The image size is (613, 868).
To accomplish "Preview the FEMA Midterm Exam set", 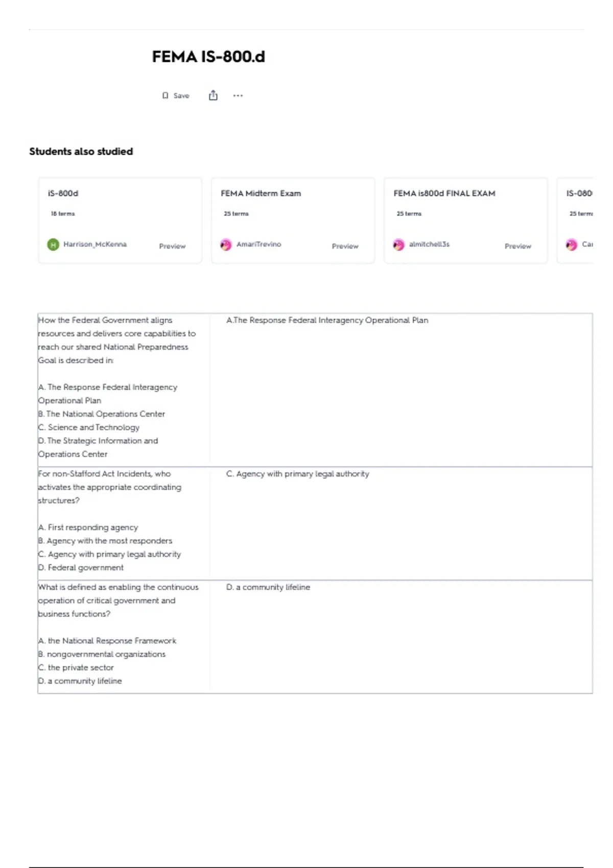I will tap(345, 246).
